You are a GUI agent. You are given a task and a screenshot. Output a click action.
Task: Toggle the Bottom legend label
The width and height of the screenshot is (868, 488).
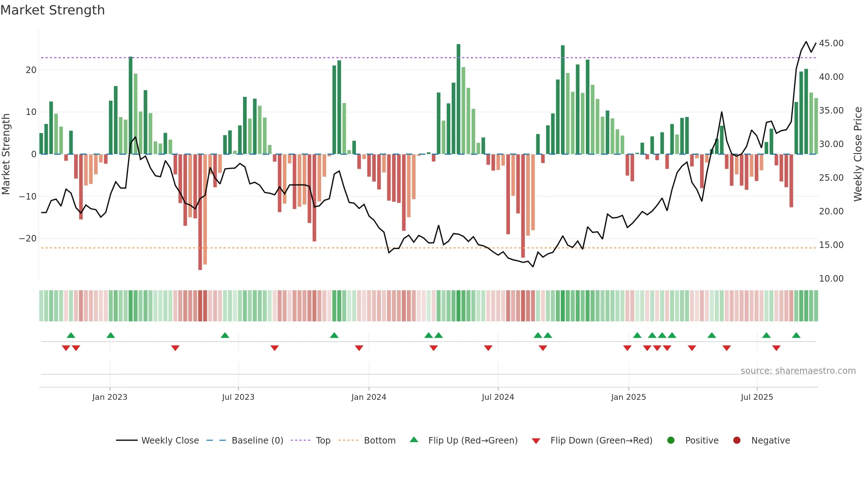click(x=380, y=440)
